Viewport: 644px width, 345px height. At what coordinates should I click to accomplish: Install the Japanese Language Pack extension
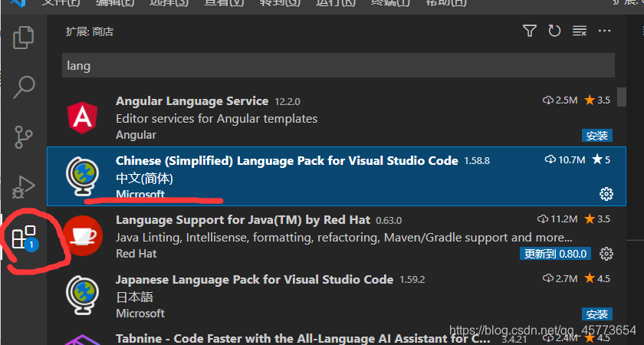pyautogui.click(x=596, y=314)
